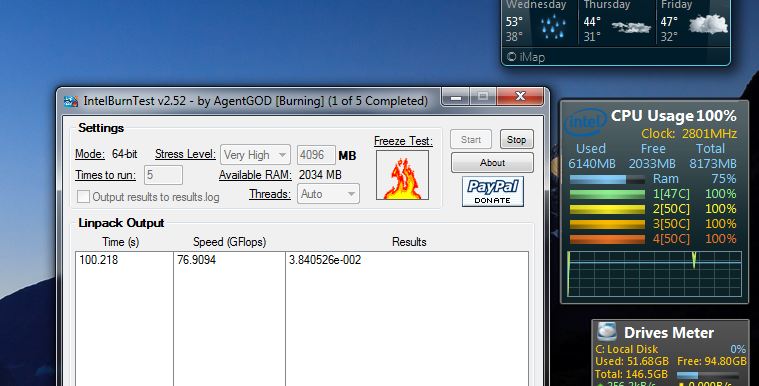The height and width of the screenshot is (386, 759).
Task: Click the Speed (GFlops) column header
Action: 229,242
